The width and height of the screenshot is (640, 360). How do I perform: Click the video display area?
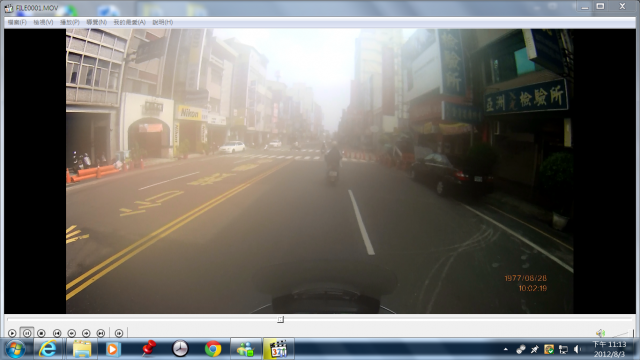coord(320,171)
